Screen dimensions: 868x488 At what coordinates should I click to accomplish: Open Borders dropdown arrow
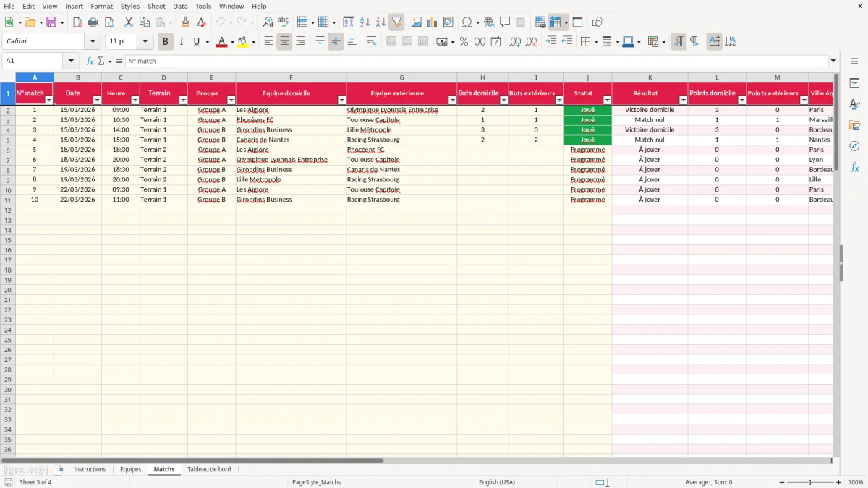[x=595, y=42]
